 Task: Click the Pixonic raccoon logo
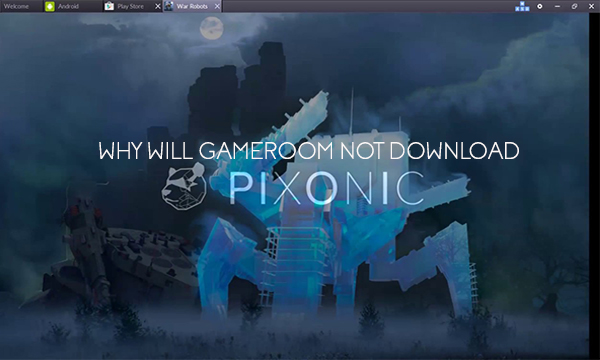coord(184,186)
